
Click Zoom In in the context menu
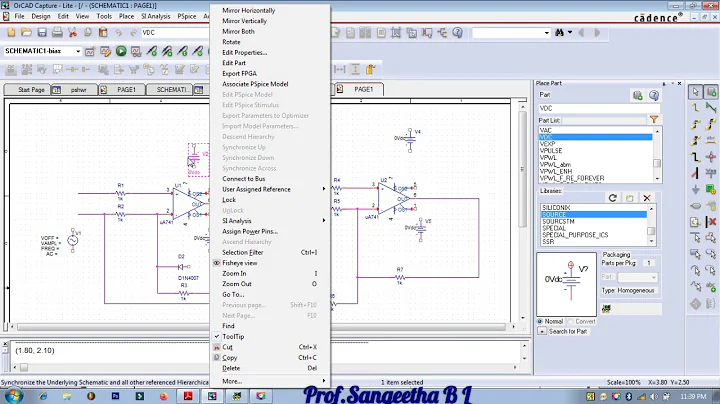point(234,273)
